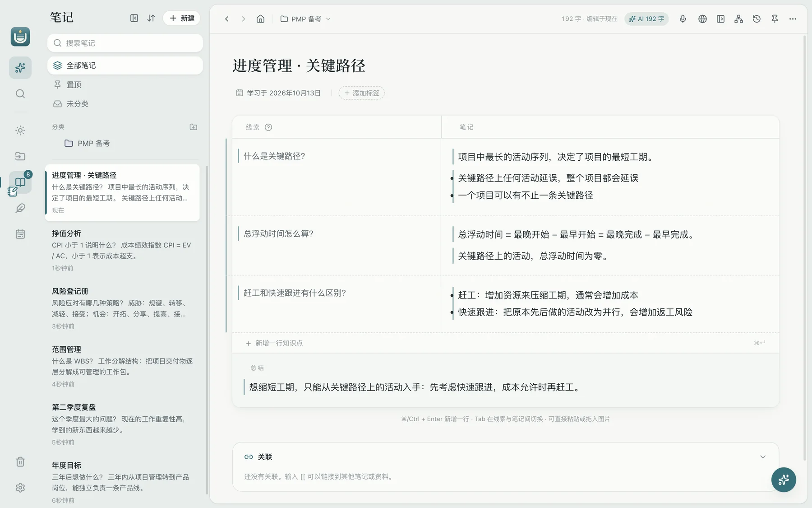
Task: Open the more options ellipsis menu
Action: (x=793, y=19)
